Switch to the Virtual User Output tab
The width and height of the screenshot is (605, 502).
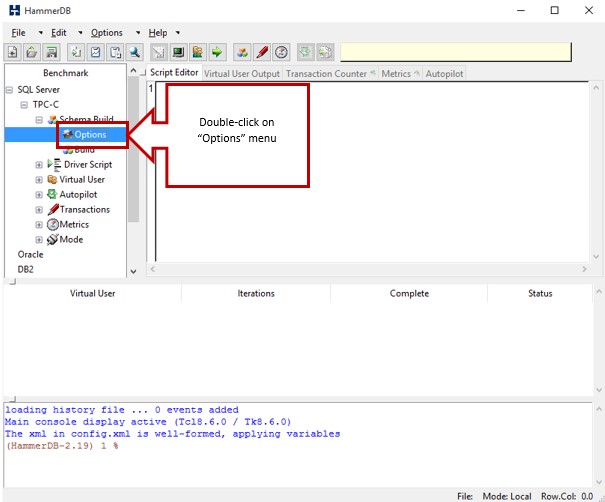tap(242, 74)
